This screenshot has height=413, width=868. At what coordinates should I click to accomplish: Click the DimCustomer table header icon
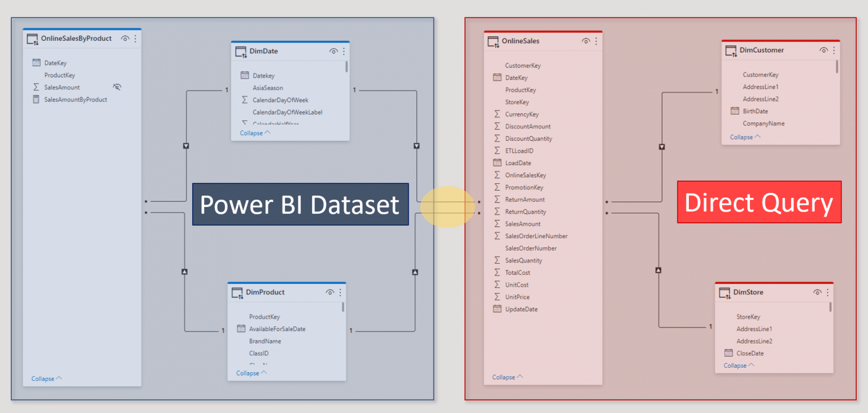click(x=731, y=50)
